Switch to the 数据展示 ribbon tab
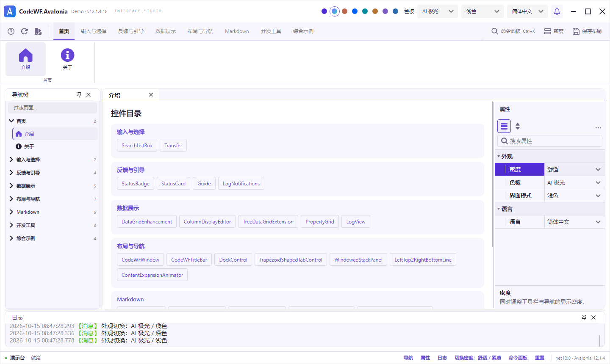 [166, 31]
